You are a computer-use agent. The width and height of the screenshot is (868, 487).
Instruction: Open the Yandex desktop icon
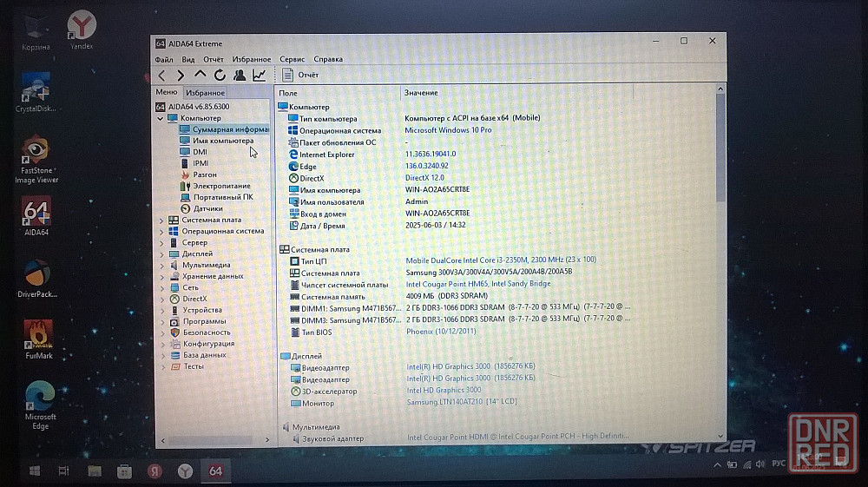click(82, 30)
